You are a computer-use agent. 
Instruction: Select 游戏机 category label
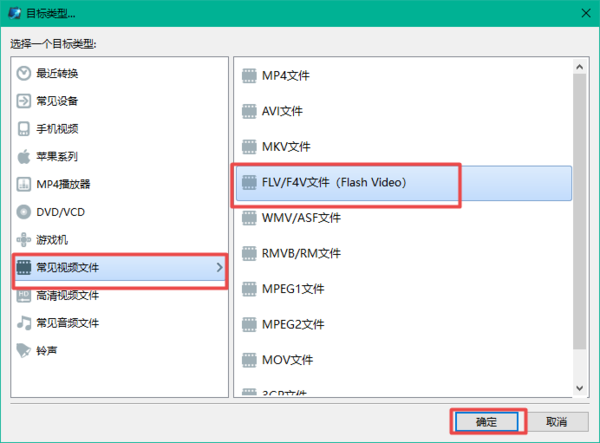pyautogui.click(x=52, y=240)
